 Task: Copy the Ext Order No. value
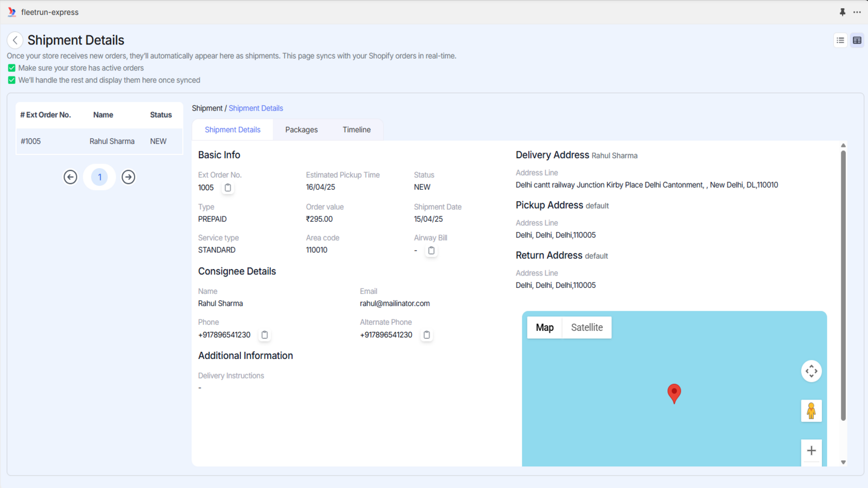227,188
